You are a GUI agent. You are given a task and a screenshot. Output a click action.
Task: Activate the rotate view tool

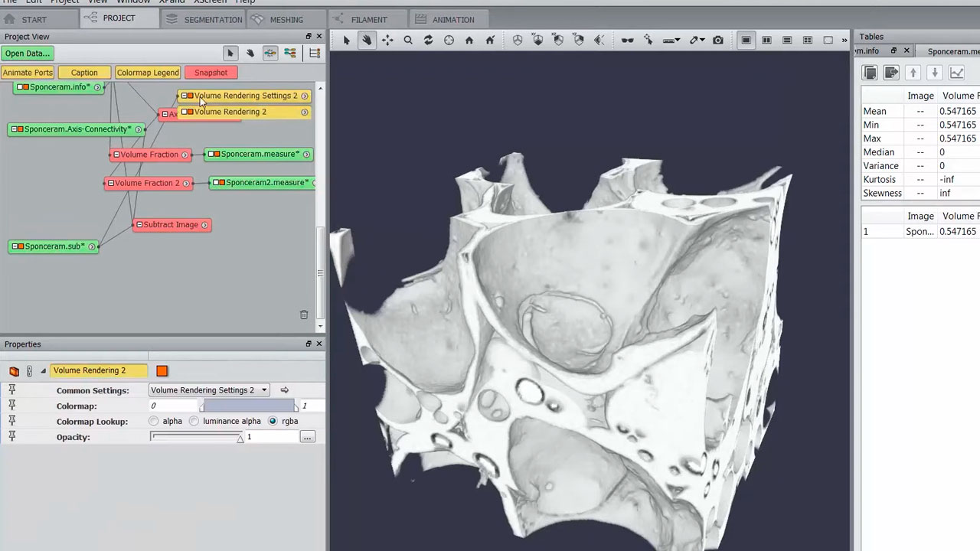click(x=428, y=41)
